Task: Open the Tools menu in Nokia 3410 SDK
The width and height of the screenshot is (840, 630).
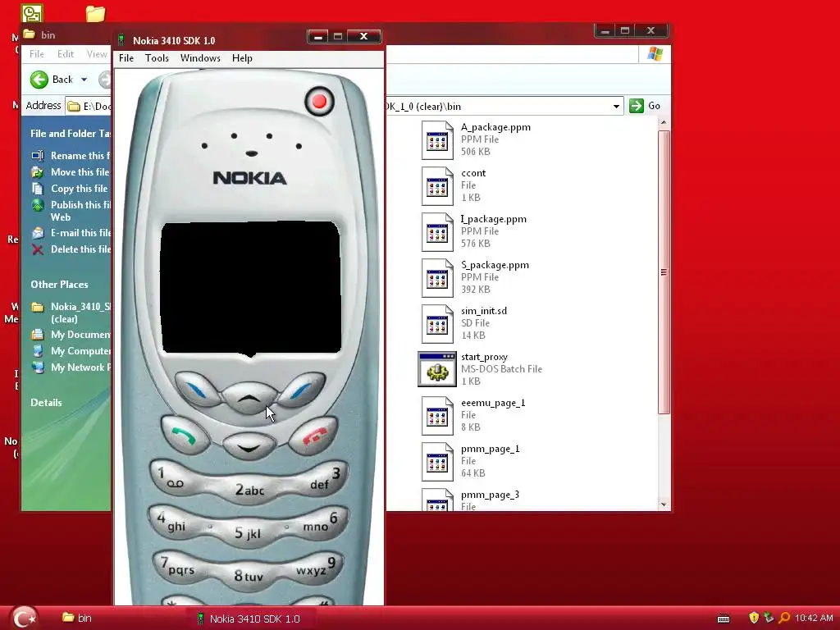Action: pyautogui.click(x=157, y=58)
